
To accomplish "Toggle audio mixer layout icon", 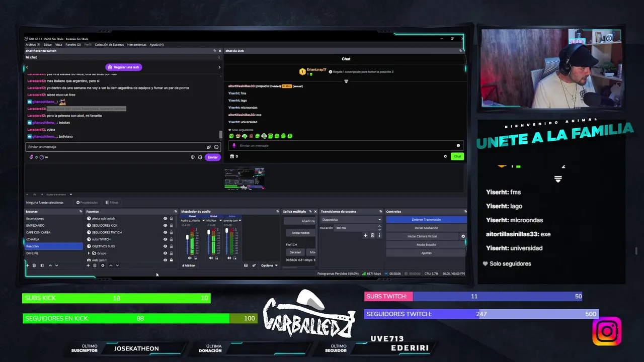I will [x=246, y=265].
